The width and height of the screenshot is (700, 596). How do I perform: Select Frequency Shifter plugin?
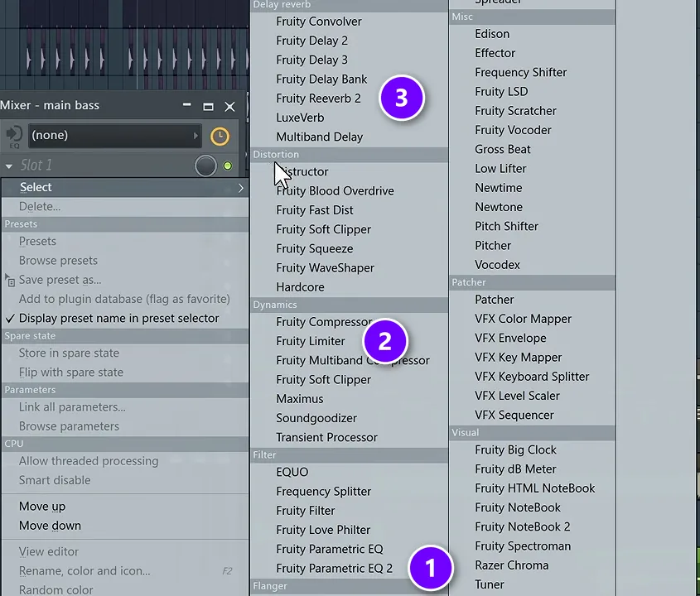[x=520, y=72]
